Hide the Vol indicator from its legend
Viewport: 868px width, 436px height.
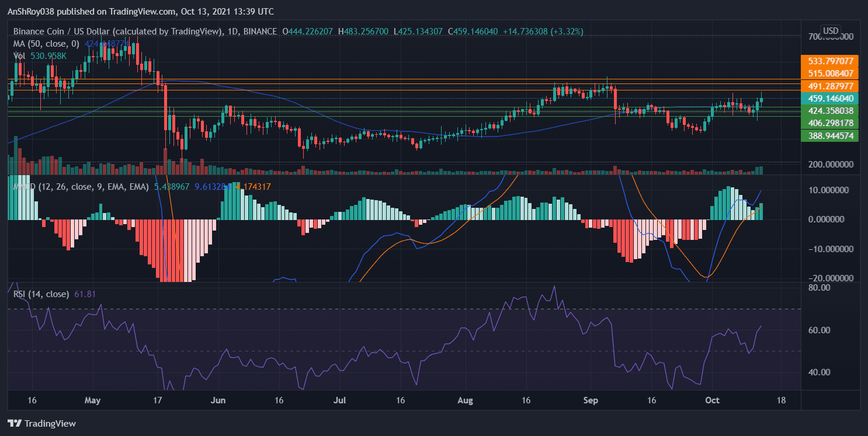pos(18,55)
